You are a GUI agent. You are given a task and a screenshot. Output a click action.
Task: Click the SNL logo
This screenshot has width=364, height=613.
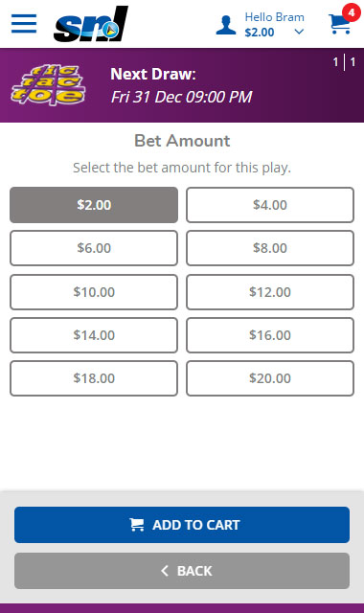click(91, 24)
